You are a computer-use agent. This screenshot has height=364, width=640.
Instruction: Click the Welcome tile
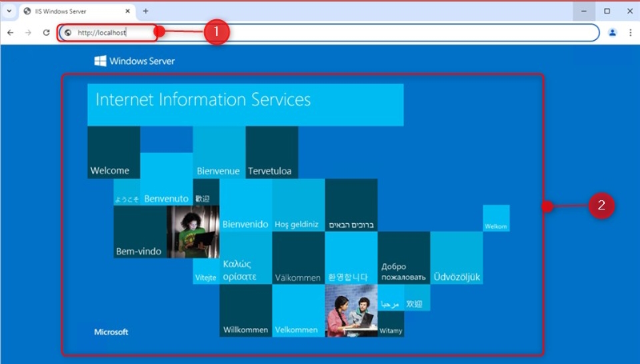tap(114, 152)
